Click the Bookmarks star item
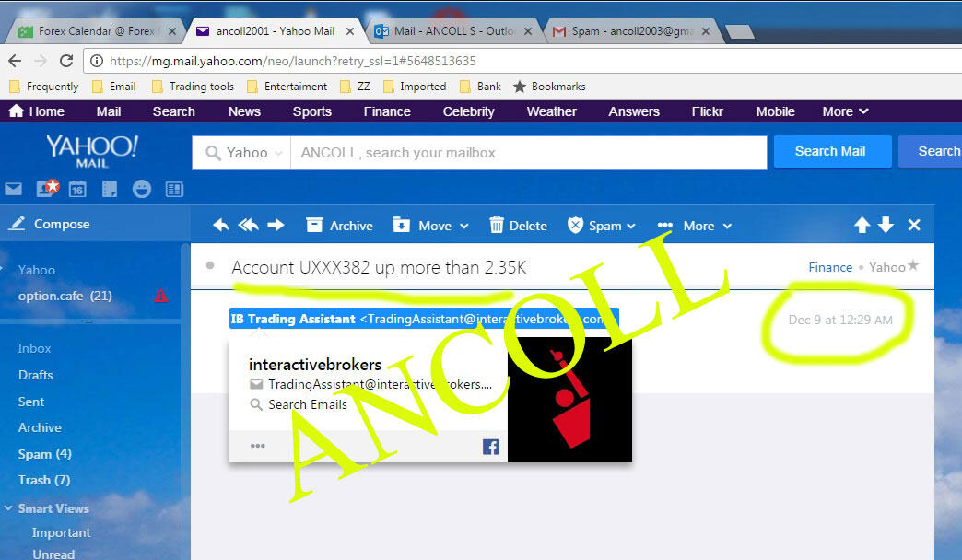The height and width of the screenshot is (560, 962). tap(550, 87)
